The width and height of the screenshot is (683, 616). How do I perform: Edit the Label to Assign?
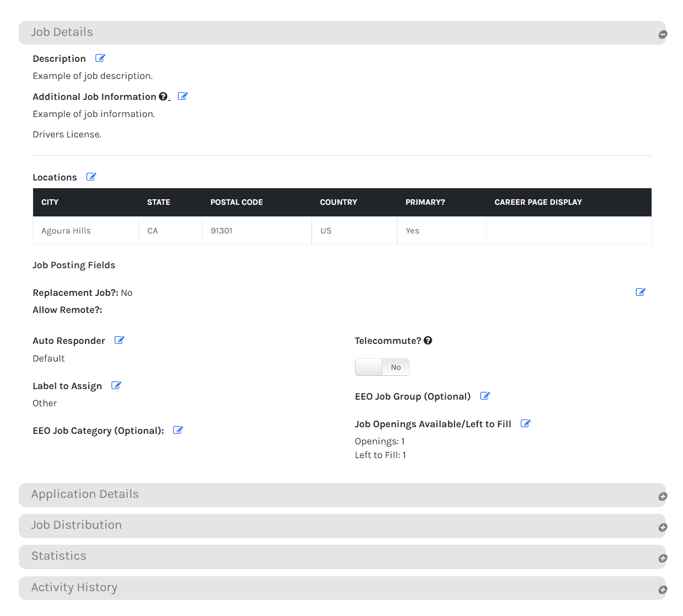coord(116,385)
